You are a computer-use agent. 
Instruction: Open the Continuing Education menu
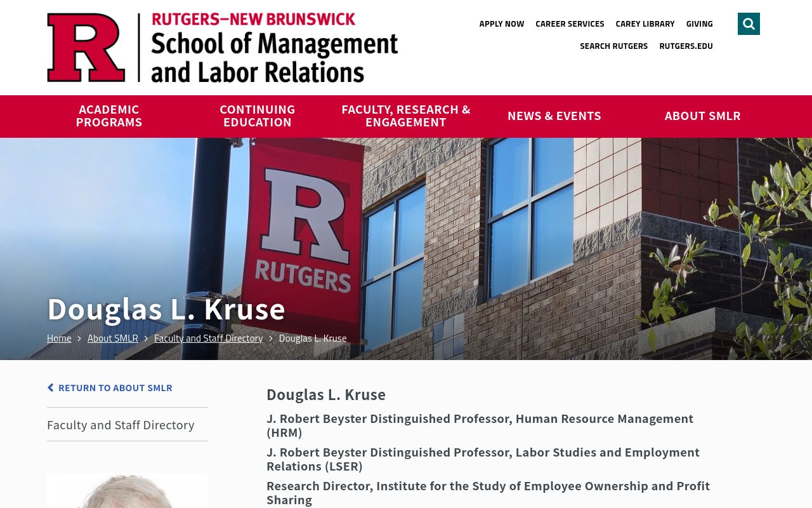point(258,116)
